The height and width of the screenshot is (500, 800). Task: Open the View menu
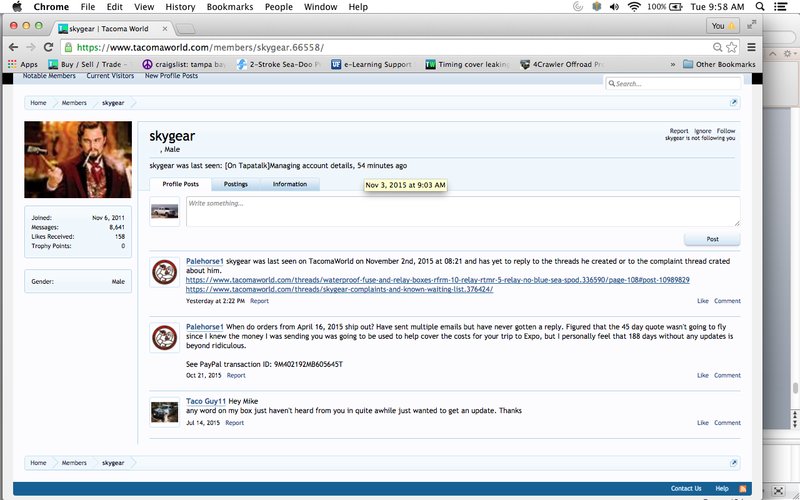click(144, 7)
